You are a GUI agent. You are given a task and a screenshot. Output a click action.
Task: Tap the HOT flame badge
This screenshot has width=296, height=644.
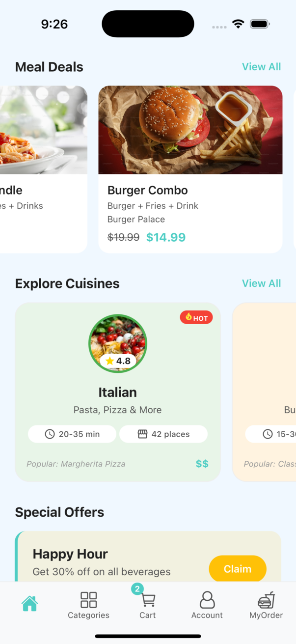click(x=196, y=318)
